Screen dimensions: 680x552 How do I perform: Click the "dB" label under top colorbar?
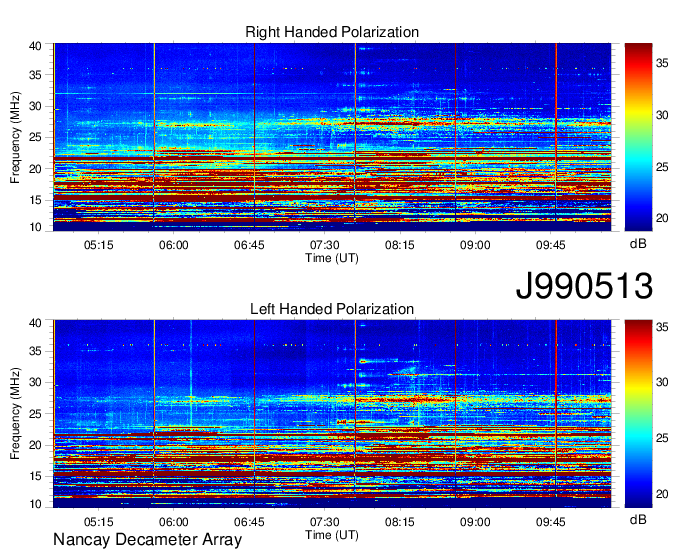click(638, 244)
